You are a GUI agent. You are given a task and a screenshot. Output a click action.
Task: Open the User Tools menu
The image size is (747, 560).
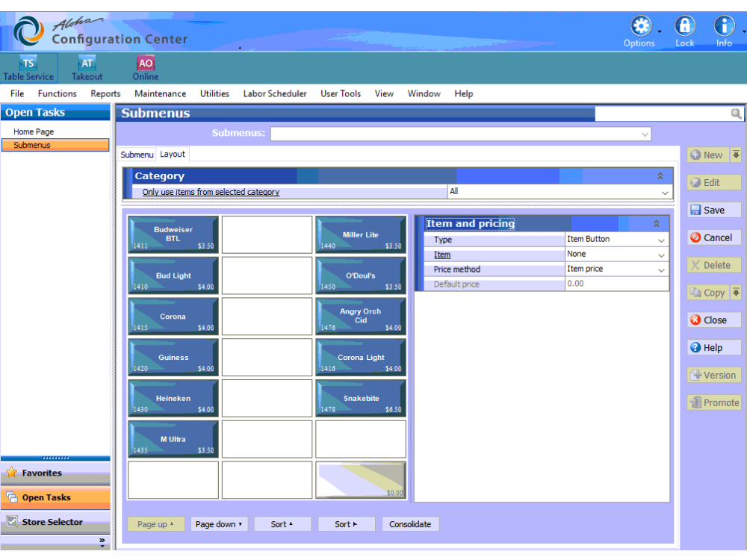[341, 94]
